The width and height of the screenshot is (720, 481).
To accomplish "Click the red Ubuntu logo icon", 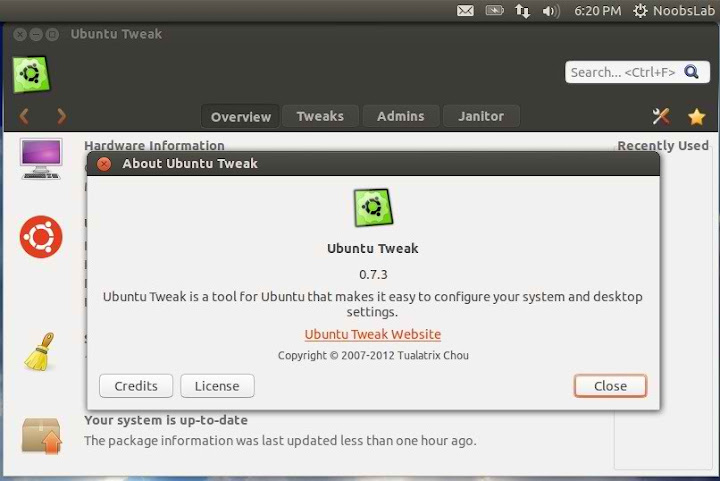I will pos(41,237).
